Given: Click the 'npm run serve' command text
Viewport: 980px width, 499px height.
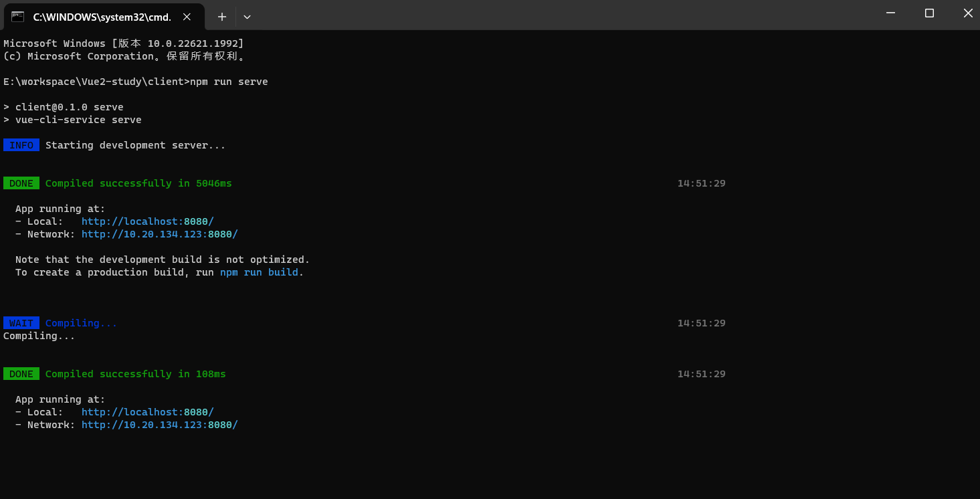Looking at the screenshot, I should pyautogui.click(x=228, y=82).
